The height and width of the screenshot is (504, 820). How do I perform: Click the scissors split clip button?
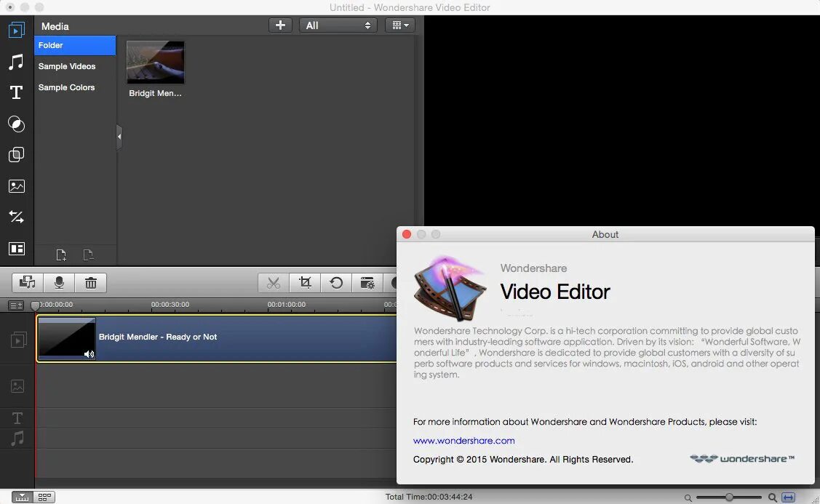coord(274,283)
